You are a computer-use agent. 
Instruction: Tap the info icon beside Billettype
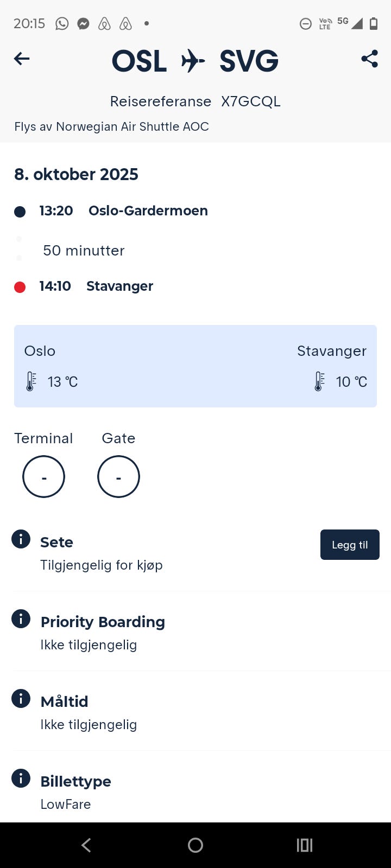point(21,778)
